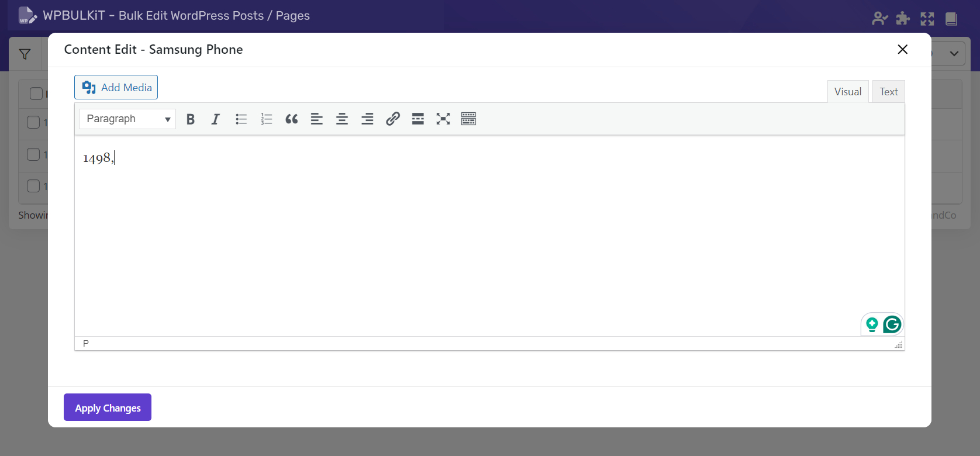Enter fullscreen editor mode
The height and width of the screenshot is (456, 980).
pyautogui.click(x=443, y=119)
